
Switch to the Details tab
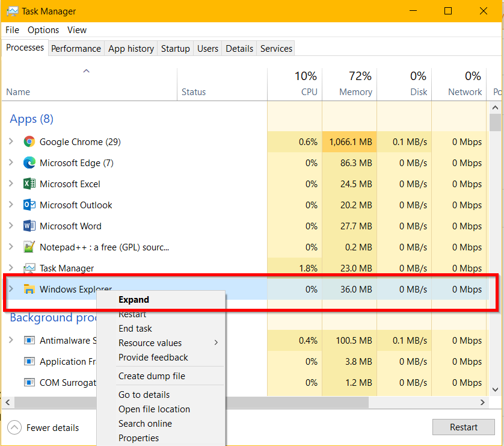pyautogui.click(x=239, y=49)
